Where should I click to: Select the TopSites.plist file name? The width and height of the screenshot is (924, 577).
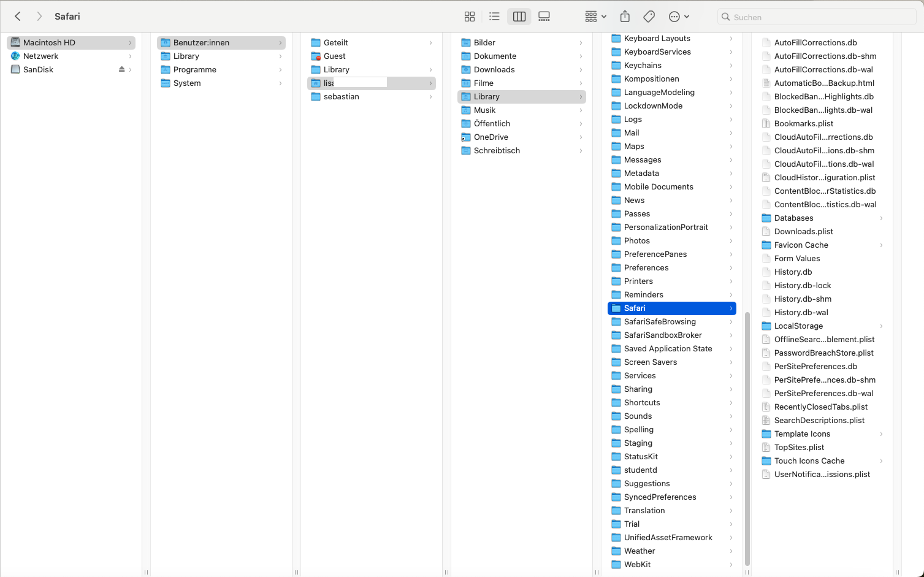[799, 447]
